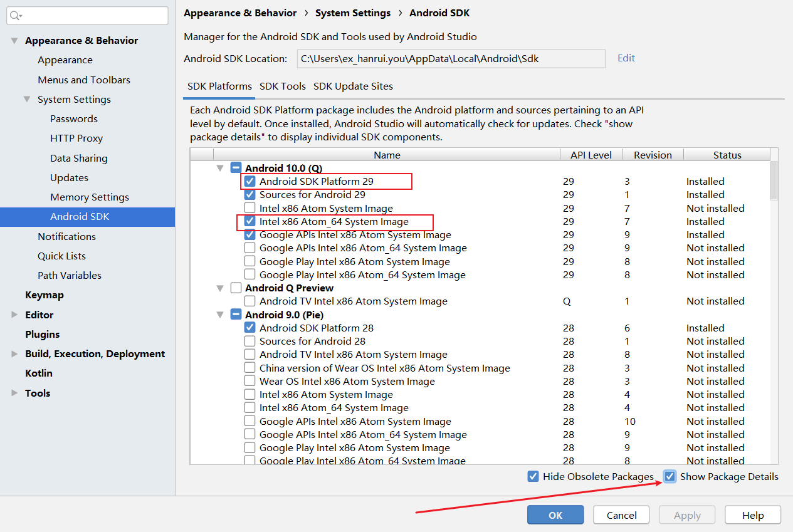
Task: Toggle Sources for Android 29 checkbox
Action: tap(250, 194)
